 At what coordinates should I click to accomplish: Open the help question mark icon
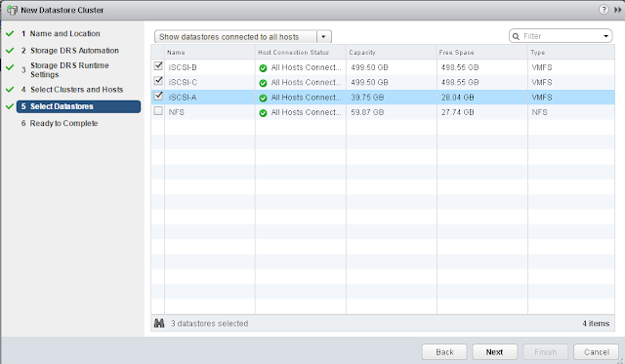pos(604,10)
